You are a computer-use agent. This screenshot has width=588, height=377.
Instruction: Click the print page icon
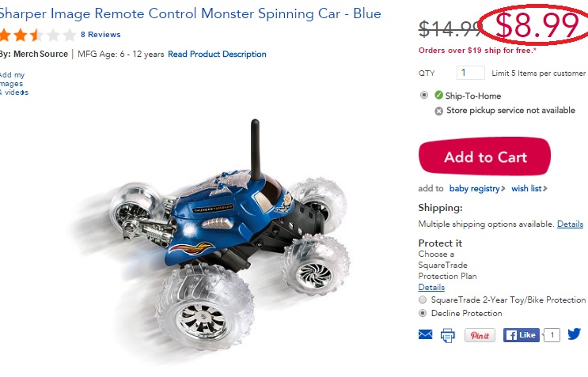click(447, 335)
